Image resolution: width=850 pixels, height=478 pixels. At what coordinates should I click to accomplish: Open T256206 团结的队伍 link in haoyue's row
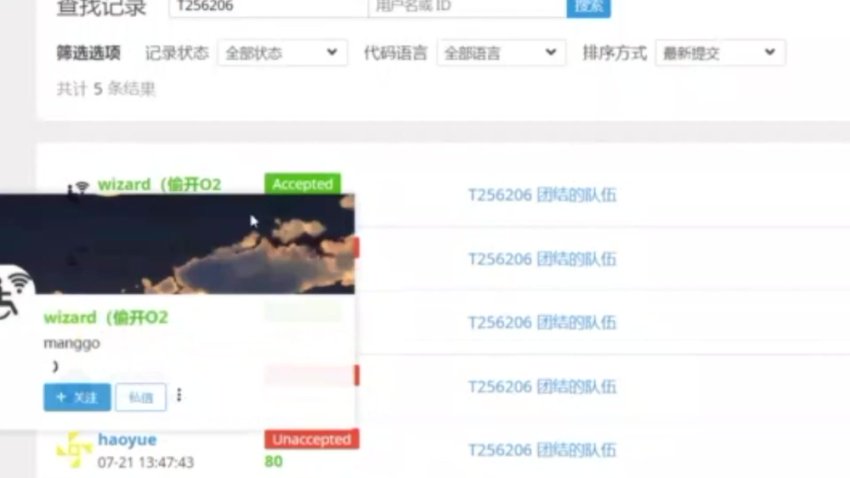[542, 449]
